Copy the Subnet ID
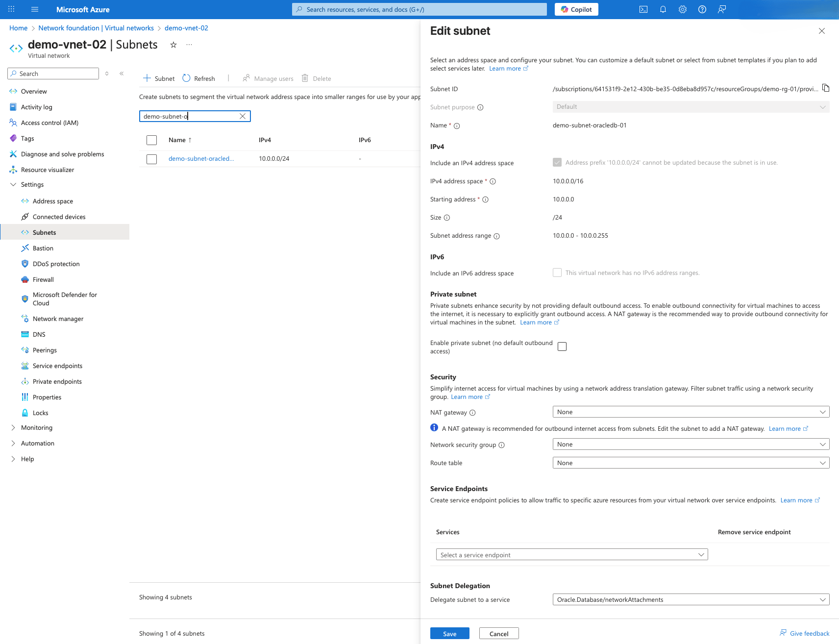Screen dimensions: 839x644 826,88
